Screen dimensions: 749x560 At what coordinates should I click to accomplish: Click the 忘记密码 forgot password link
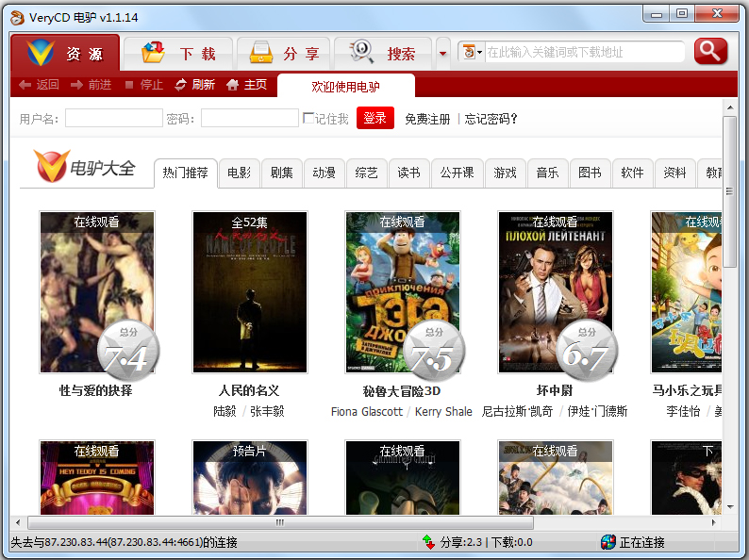click(491, 119)
